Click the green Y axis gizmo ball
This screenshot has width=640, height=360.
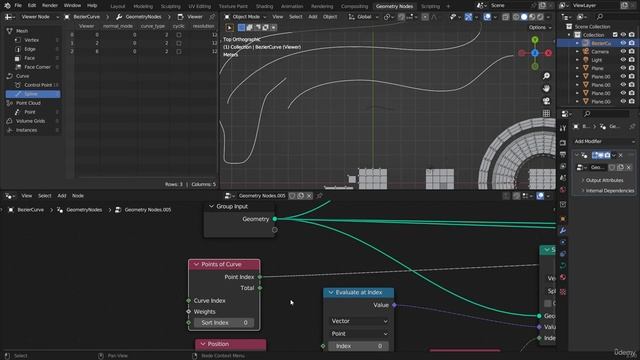click(535, 40)
